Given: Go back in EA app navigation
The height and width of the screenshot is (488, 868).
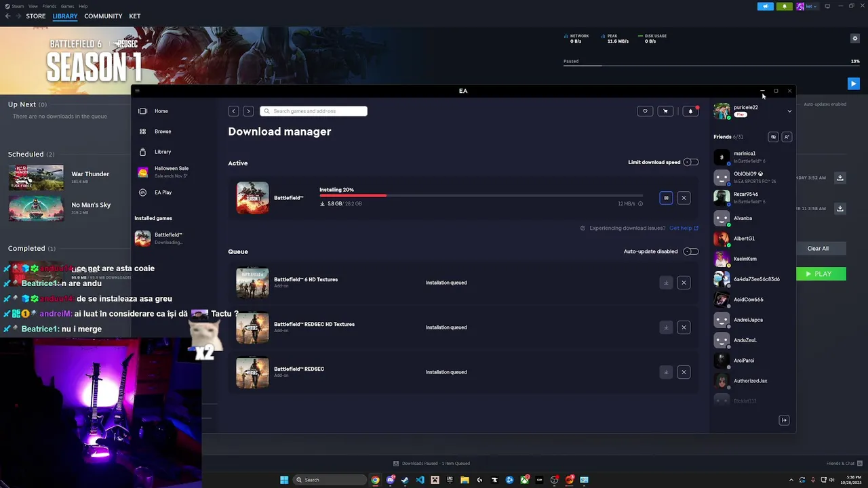Looking at the screenshot, I should coord(233,111).
